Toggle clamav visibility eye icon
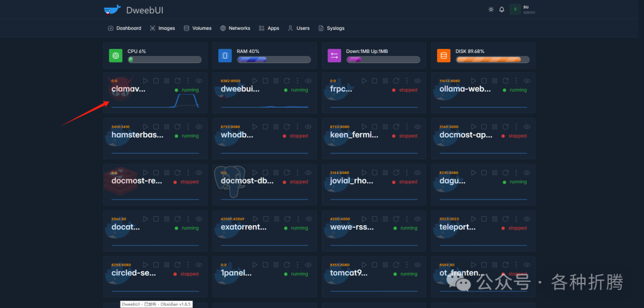 [x=199, y=81]
